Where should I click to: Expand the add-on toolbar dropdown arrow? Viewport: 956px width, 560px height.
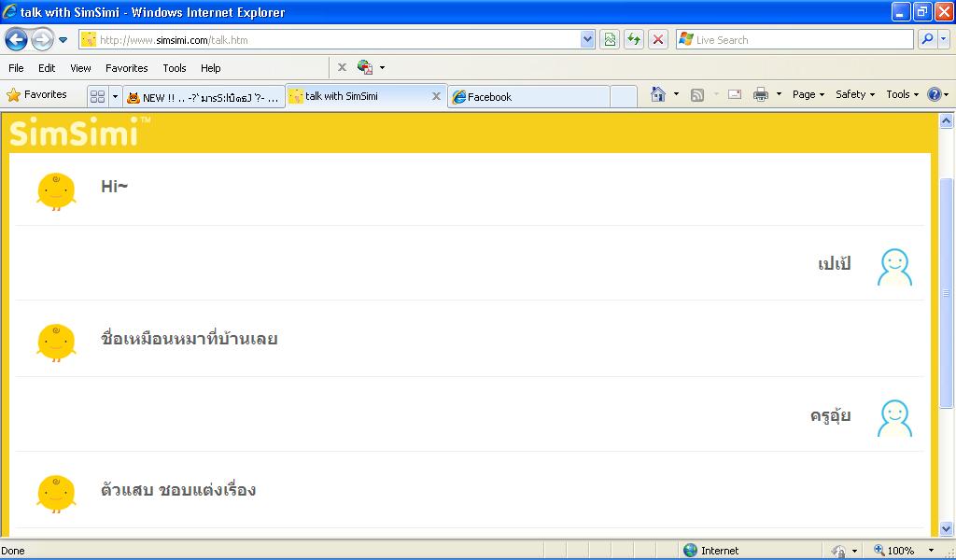coord(382,67)
